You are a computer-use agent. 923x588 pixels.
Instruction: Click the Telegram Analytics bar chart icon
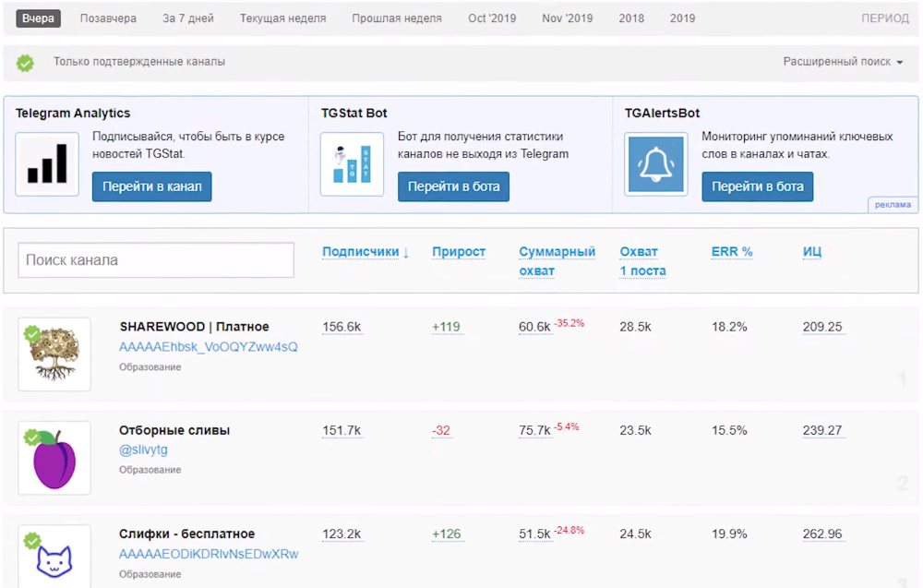tap(47, 164)
